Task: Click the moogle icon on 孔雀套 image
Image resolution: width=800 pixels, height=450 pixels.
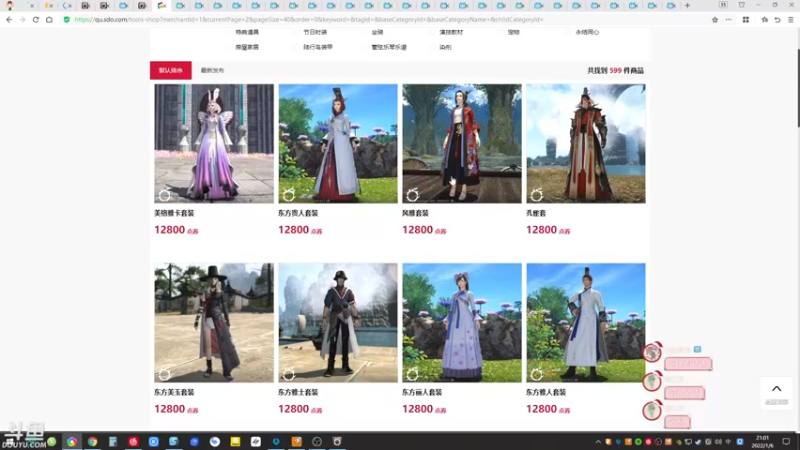Action: pos(537,194)
